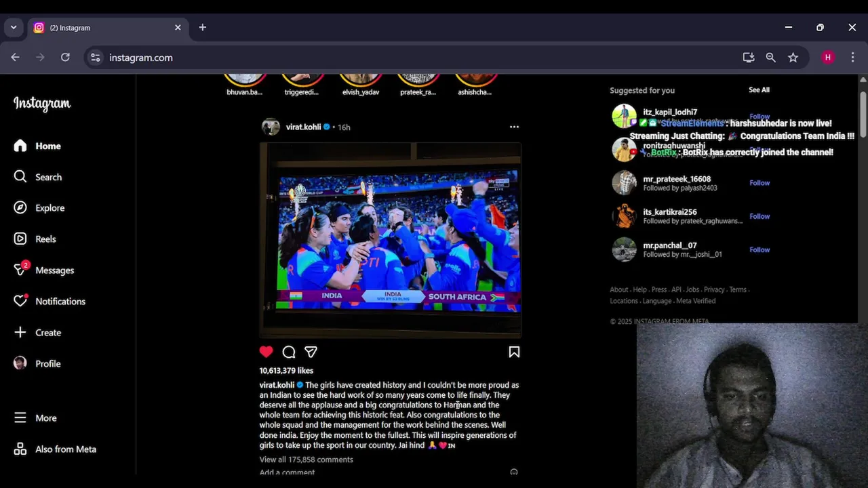Click the Create label in sidebar

(48, 333)
